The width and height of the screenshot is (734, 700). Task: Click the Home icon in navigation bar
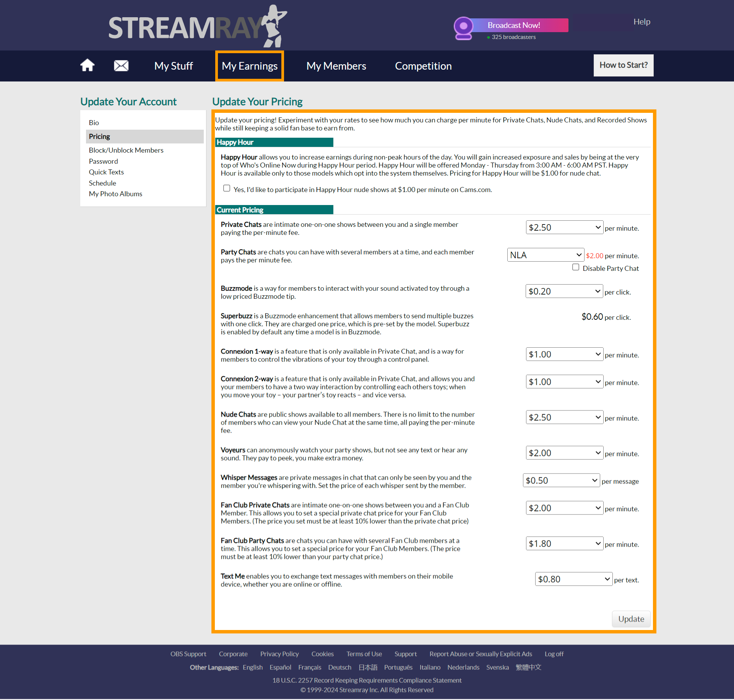(x=87, y=65)
